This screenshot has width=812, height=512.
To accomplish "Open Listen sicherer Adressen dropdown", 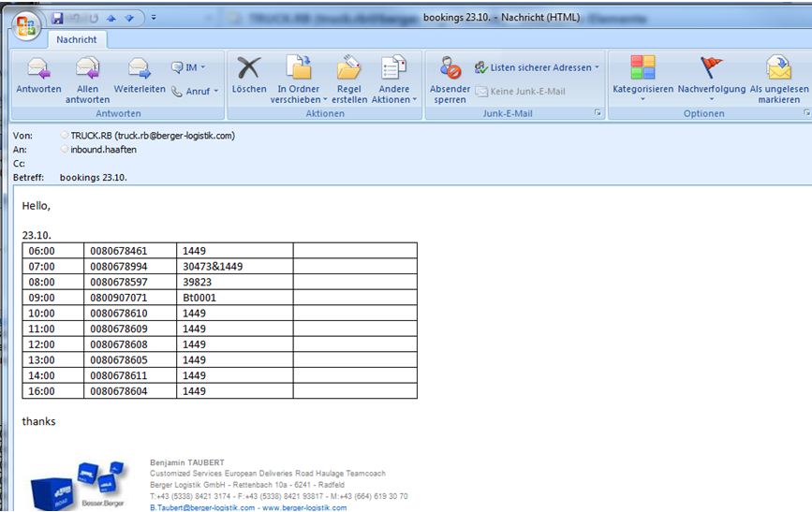I will tap(537, 67).
